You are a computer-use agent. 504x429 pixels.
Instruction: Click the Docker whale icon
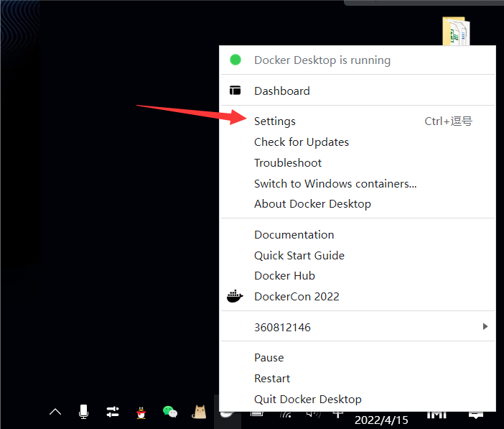235,296
